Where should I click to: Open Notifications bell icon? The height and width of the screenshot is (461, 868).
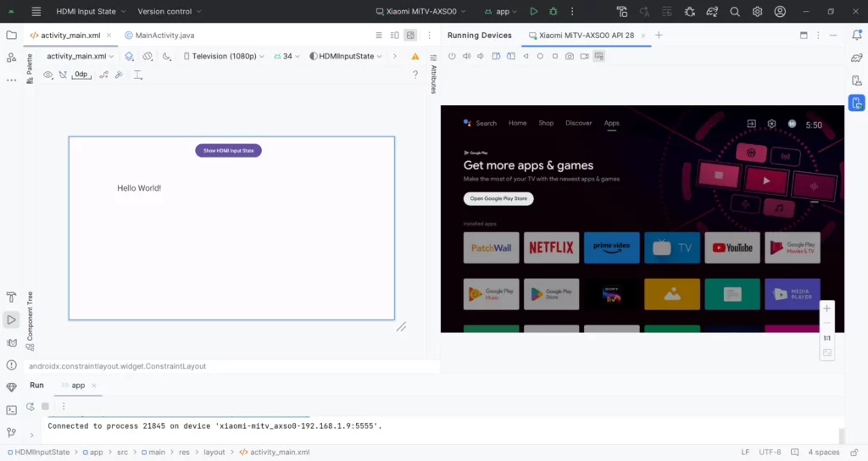856,35
